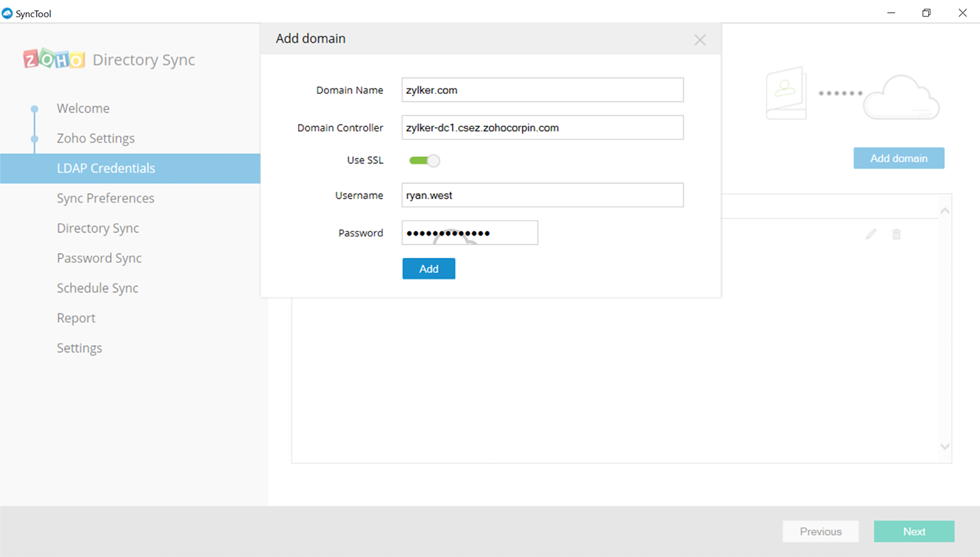Open Settings in sidebar
980x557 pixels.
[79, 348]
